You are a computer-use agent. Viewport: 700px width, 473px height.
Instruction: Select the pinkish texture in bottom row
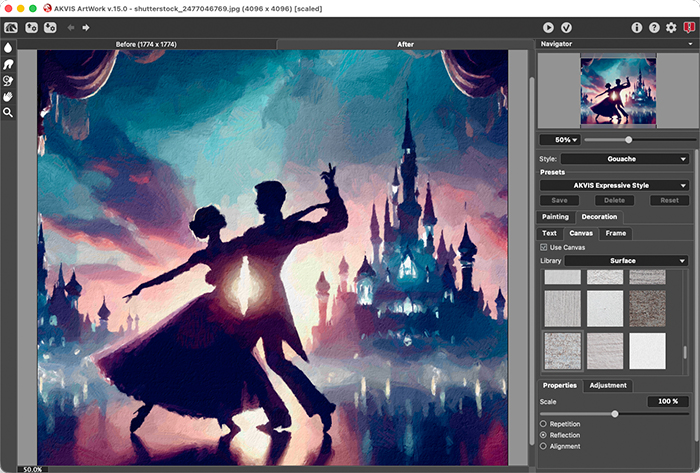pos(605,351)
